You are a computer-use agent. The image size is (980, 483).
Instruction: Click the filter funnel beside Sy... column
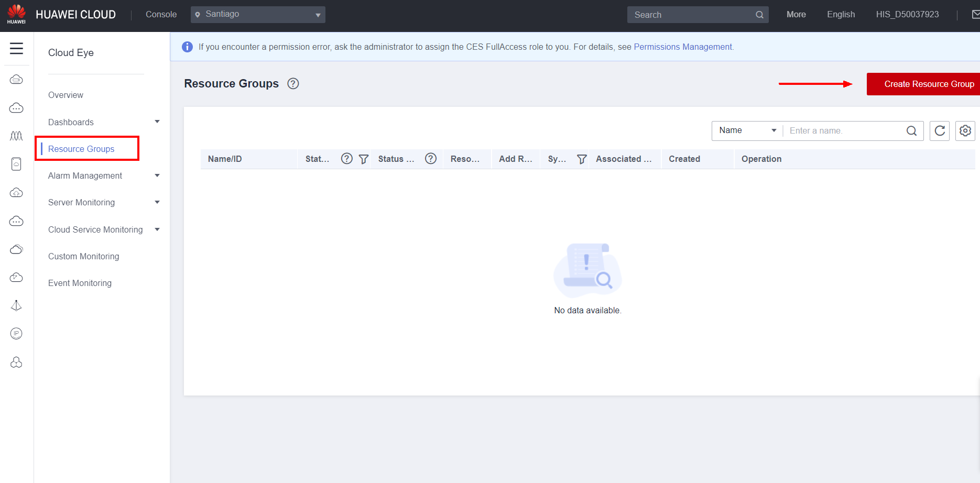(581, 159)
